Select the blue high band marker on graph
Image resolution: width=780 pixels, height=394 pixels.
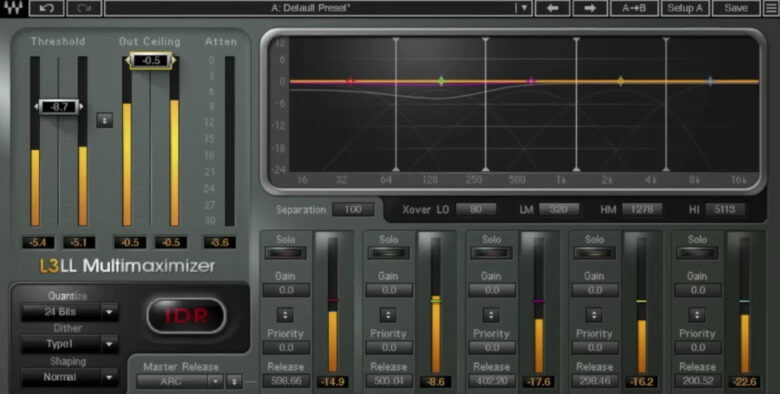710,81
